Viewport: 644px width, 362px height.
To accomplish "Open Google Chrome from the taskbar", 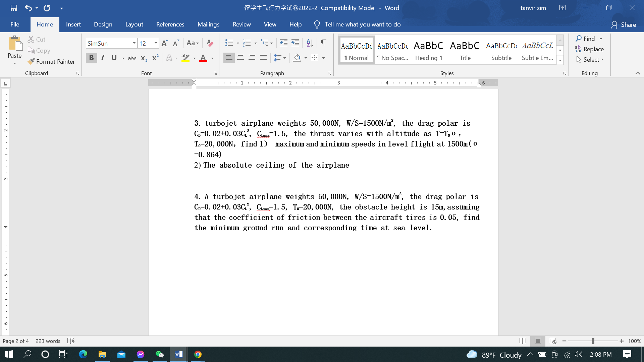I will pos(198,354).
